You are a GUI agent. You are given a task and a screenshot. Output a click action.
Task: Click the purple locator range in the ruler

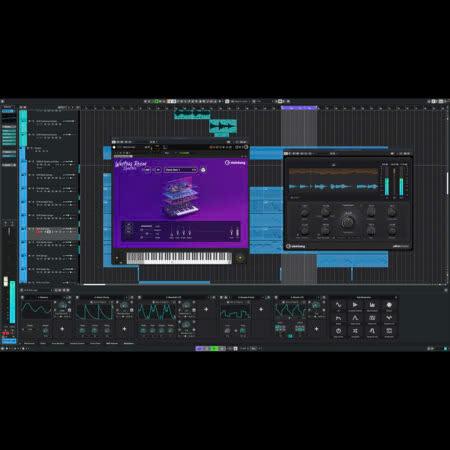299,108
